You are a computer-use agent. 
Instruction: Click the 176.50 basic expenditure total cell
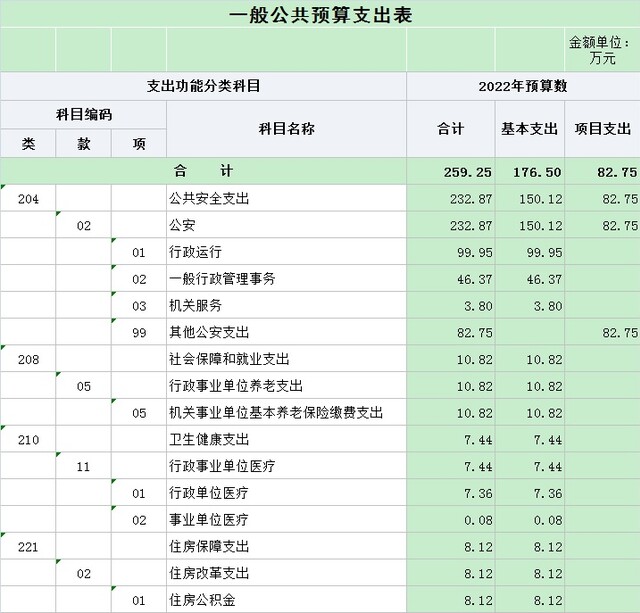[x=529, y=172]
